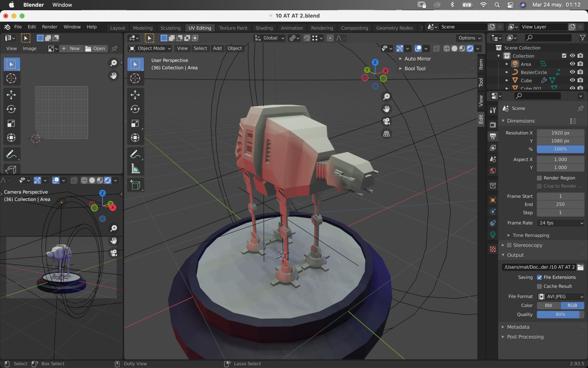The width and height of the screenshot is (588, 368).
Task: Toggle camera view in the main 3D viewport
Action: click(x=386, y=121)
